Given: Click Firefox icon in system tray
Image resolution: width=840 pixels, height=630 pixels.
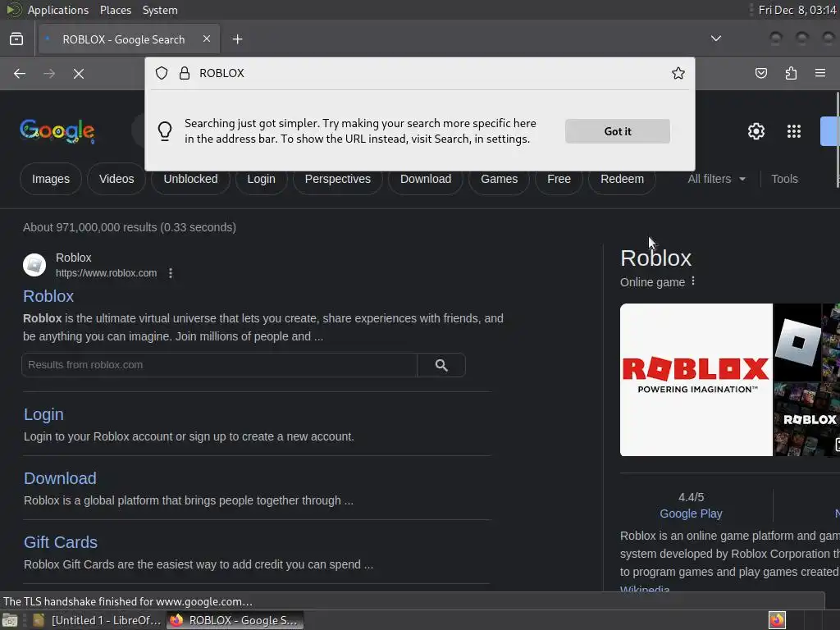Looking at the screenshot, I should point(777,620).
